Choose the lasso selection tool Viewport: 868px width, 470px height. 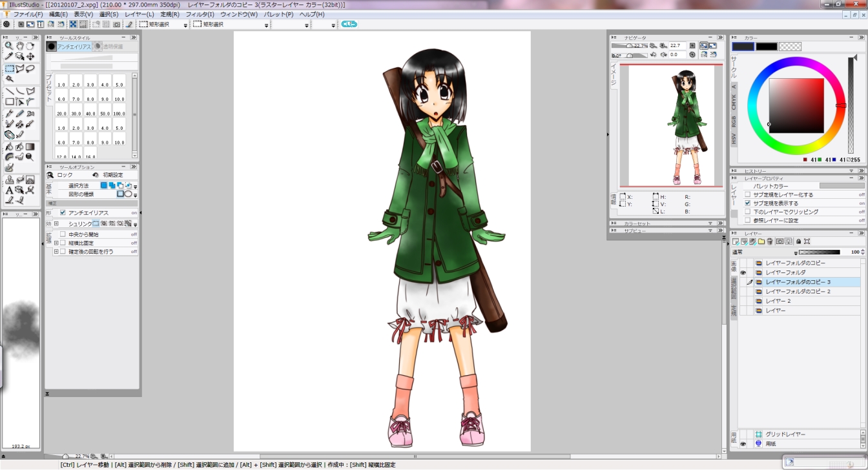[30, 68]
